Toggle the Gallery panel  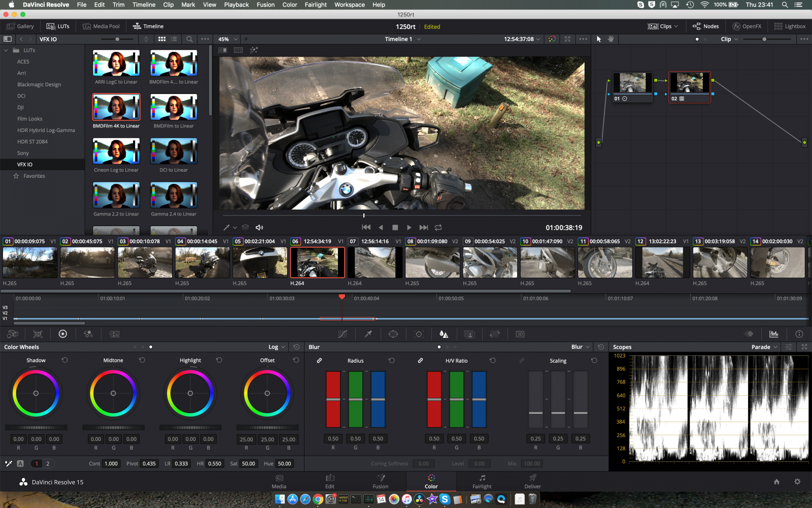coord(20,26)
